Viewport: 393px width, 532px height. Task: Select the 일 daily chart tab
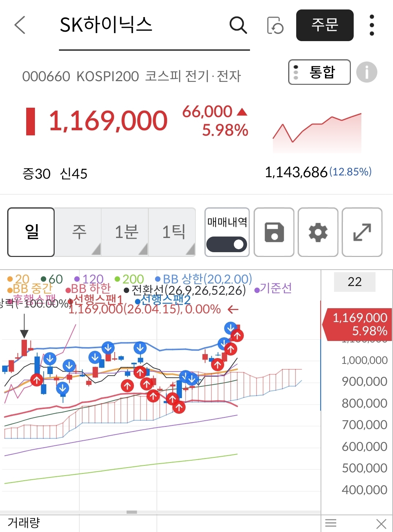pyautogui.click(x=31, y=232)
